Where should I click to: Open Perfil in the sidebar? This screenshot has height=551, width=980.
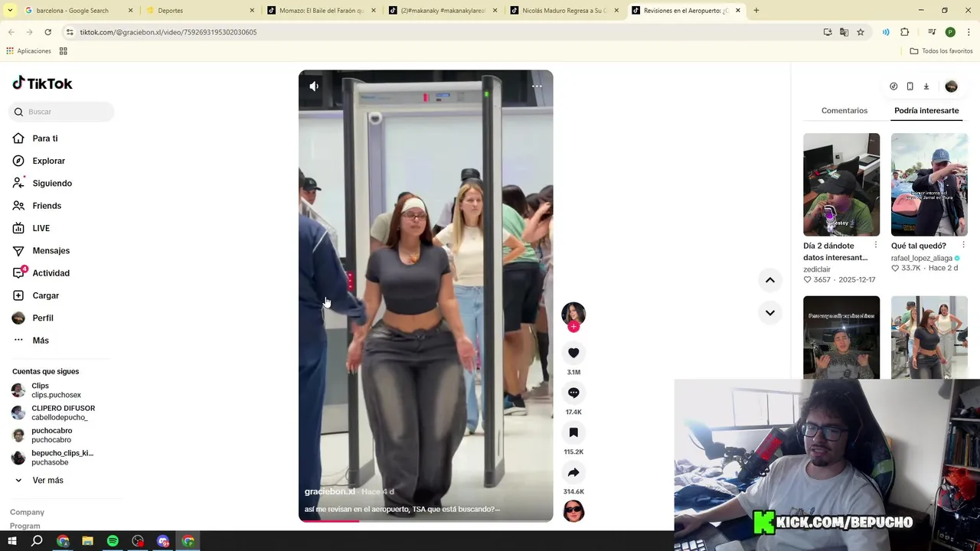tap(33, 318)
